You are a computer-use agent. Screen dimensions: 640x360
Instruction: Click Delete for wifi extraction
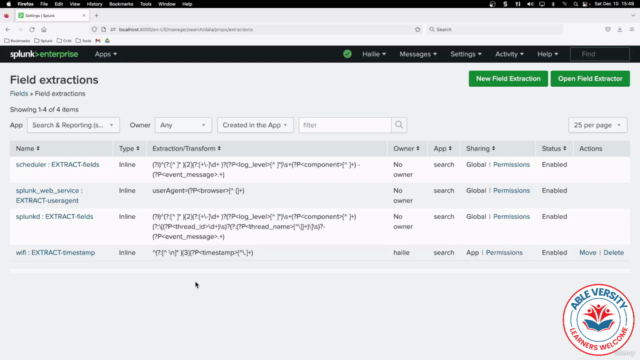click(x=613, y=253)
